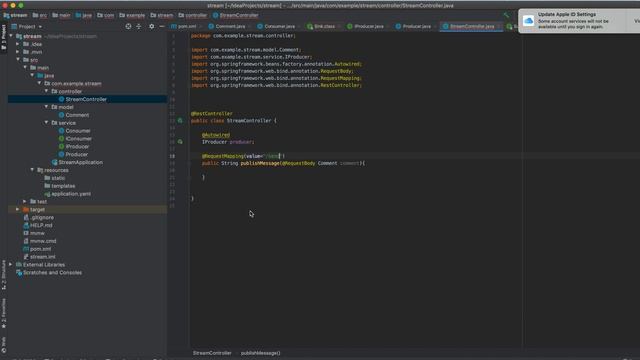Click StreamController in bottom editor breadcrumb
This screenshot has width=640, height=360.
pyautogui.click(x=212, y=353)
